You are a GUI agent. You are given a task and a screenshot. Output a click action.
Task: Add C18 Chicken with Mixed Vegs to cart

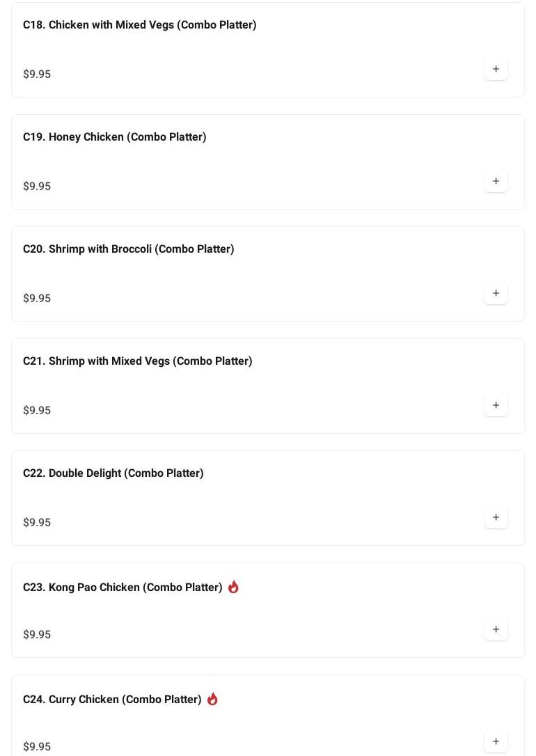click(496, 70)
